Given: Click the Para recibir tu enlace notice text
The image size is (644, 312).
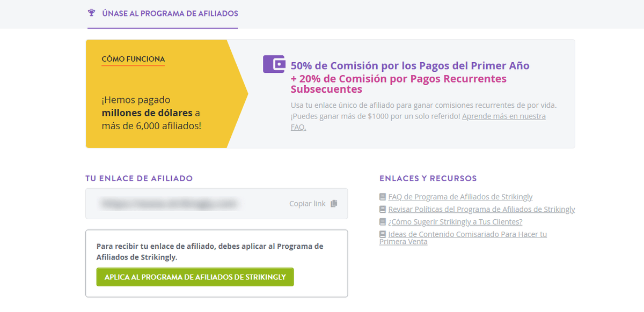Looking at the screenshot, I should pyautogui.click(x=210, y=251).
